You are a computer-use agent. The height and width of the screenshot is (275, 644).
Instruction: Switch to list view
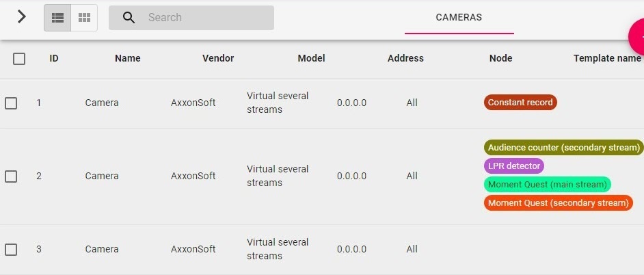[57, 18]
